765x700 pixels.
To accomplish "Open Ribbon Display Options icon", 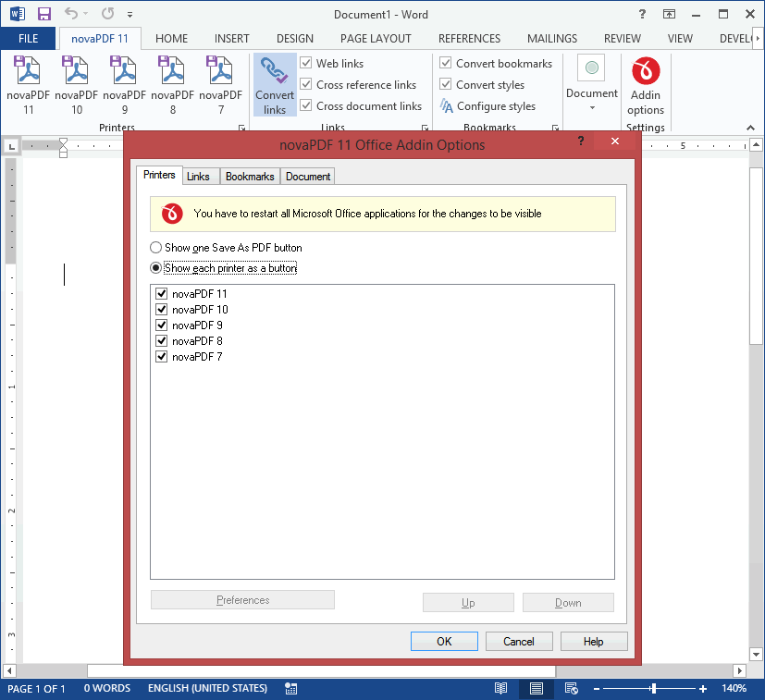I will (669, 14).
